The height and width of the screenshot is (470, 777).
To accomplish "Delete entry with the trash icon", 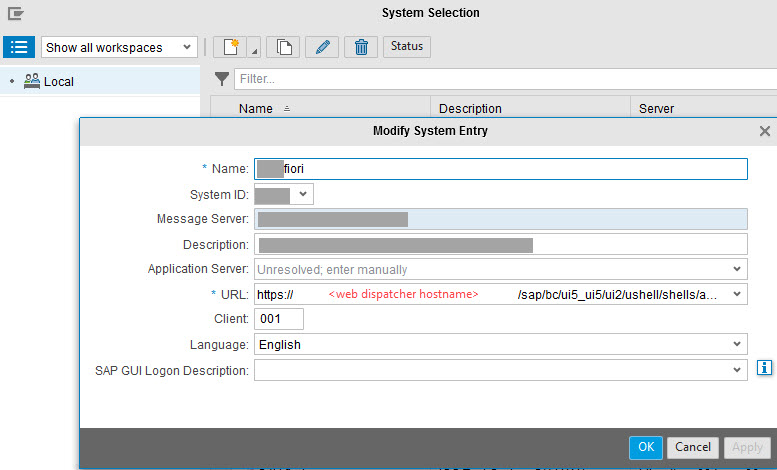I will point(361,47).
